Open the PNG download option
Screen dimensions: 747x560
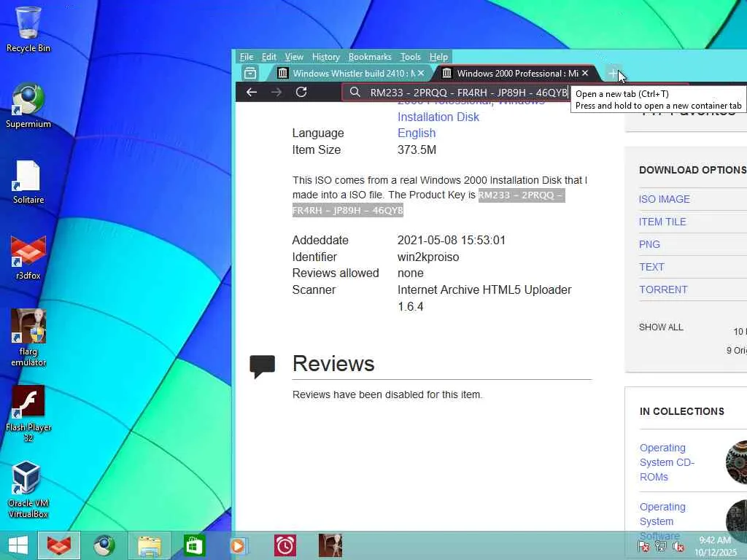[649, 244]
